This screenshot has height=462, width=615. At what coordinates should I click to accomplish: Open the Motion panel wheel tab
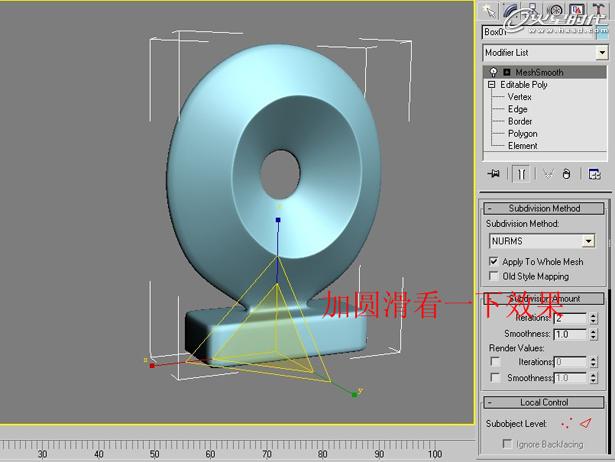click(558, 10)
